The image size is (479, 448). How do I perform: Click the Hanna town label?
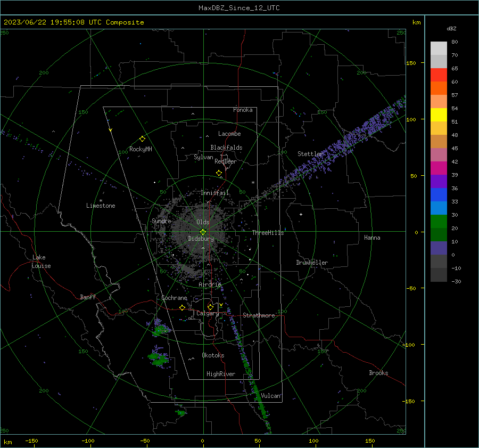coord(372,238)
